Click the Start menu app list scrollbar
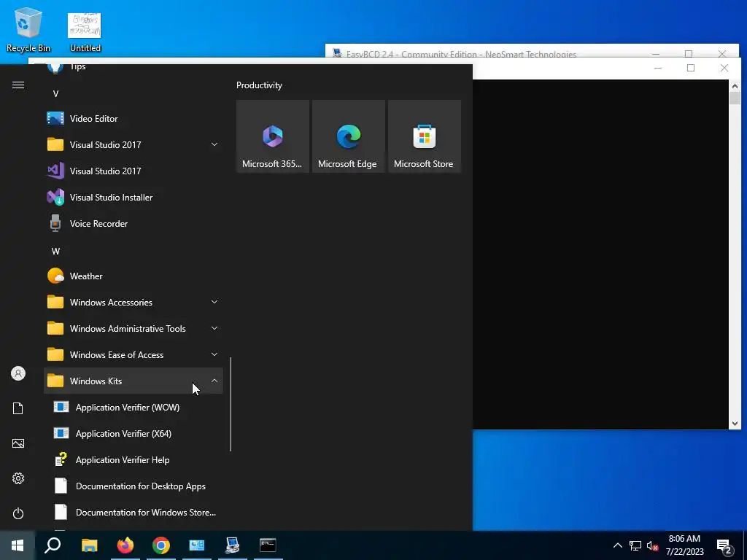The image size is (747, 560). coord(231,404)
